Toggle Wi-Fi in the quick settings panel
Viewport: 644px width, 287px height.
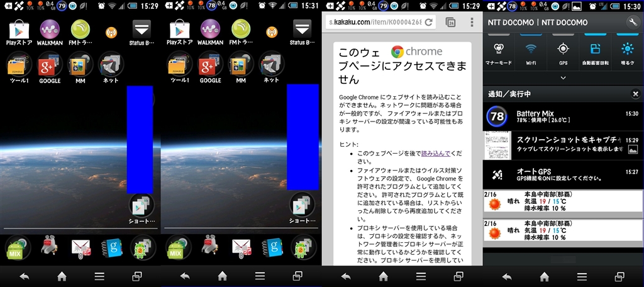(531, 53)
